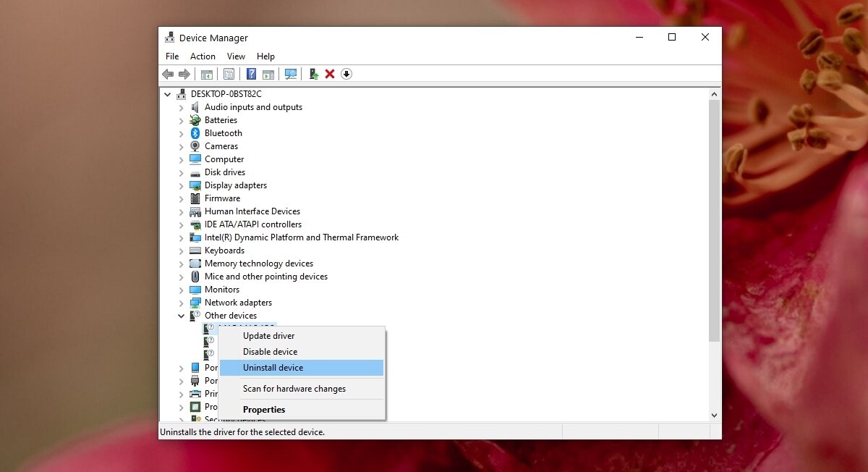
Task: Click the Show/Hide console tree toolbar icon
Action: (x=207, y=73)
